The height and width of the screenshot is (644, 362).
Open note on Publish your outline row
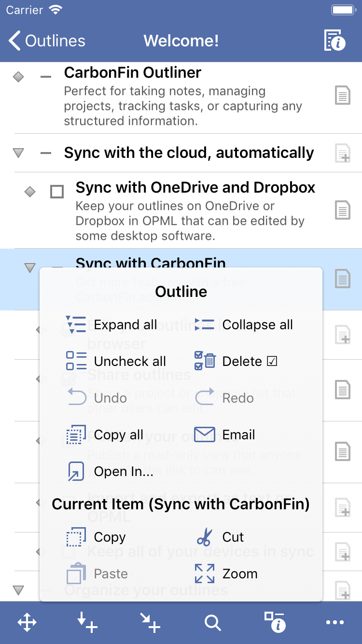click(x=342, y=451)
